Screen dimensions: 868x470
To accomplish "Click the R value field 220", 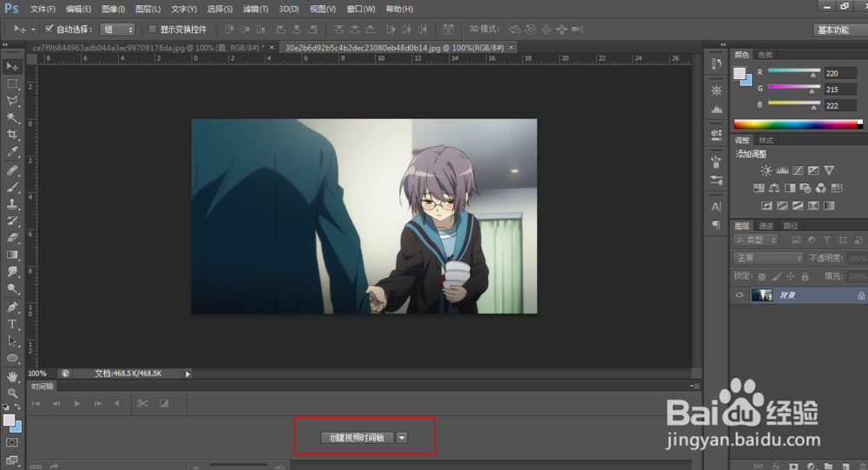I will coord(839,73).
